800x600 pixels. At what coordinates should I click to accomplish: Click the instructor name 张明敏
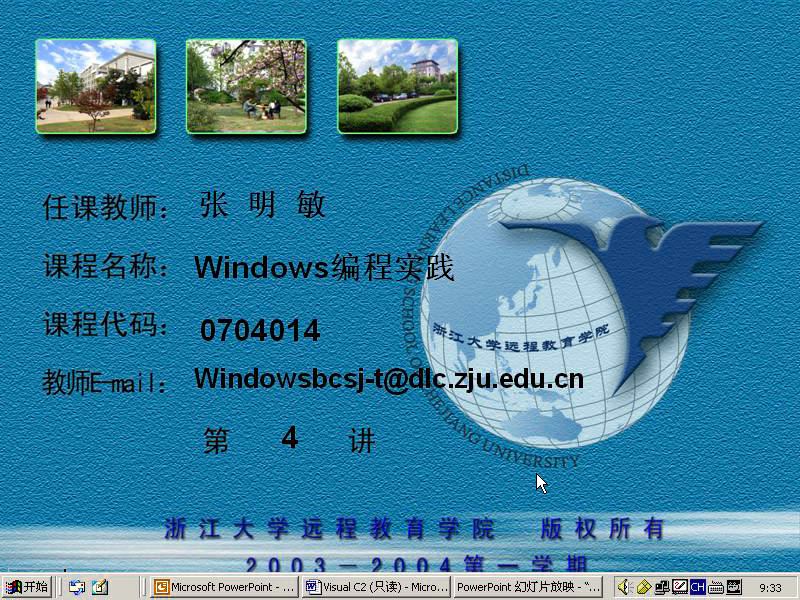tap(262, 205)
